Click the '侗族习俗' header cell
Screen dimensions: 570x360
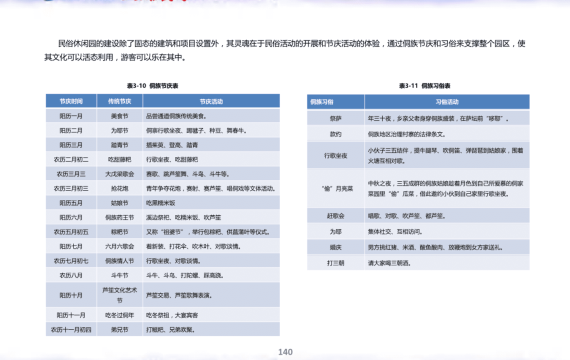pos(336,102)
